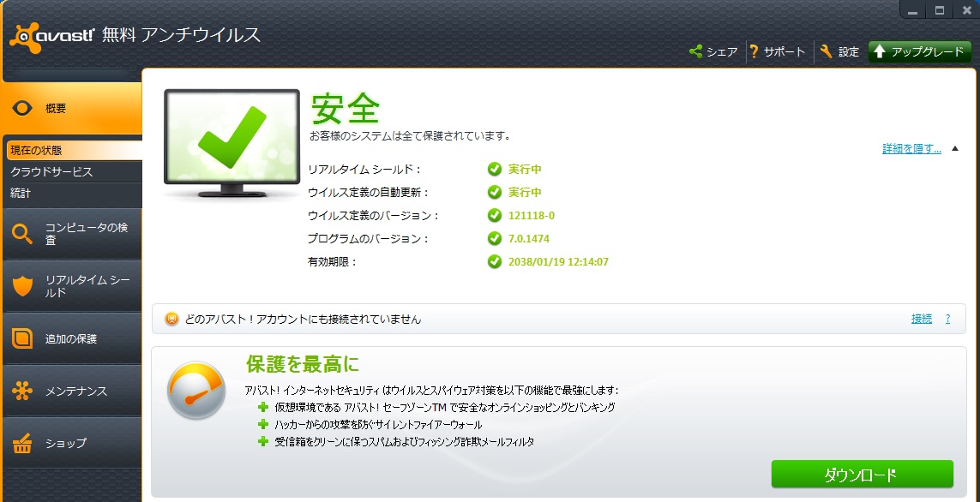The height and width of the screenshot is (502, 980).
Task: Close the avast window
Action: 965,10
